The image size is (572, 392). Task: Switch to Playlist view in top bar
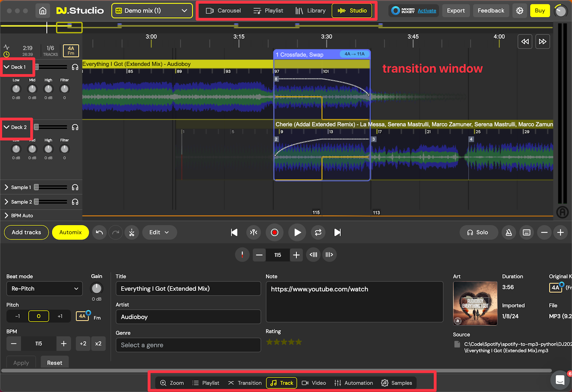(x=268, y=11)
